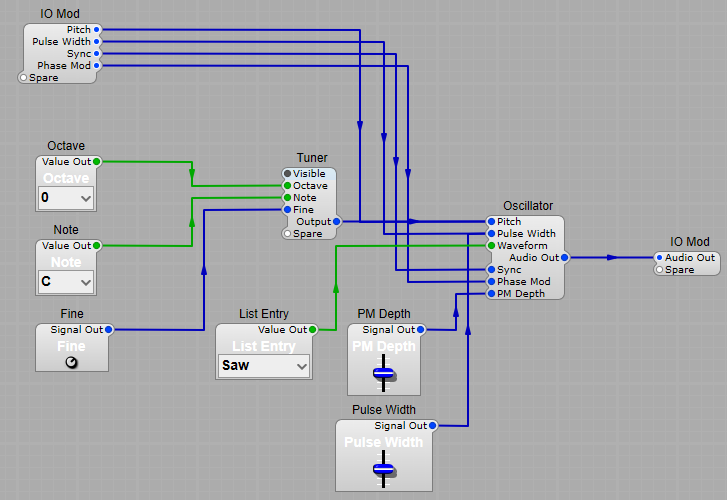This screenshot has height=500, width=727.
Task: Open the Octave value dropdown
Action: point(66,198)
